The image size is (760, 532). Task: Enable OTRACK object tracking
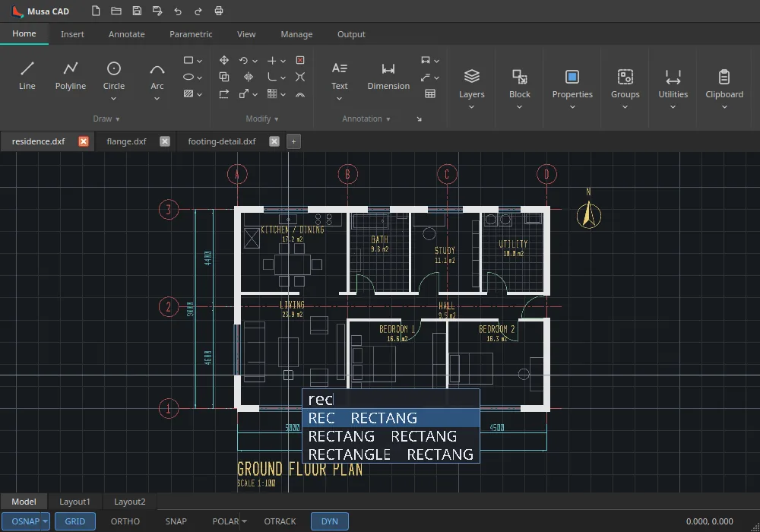[x=280, y=521]
